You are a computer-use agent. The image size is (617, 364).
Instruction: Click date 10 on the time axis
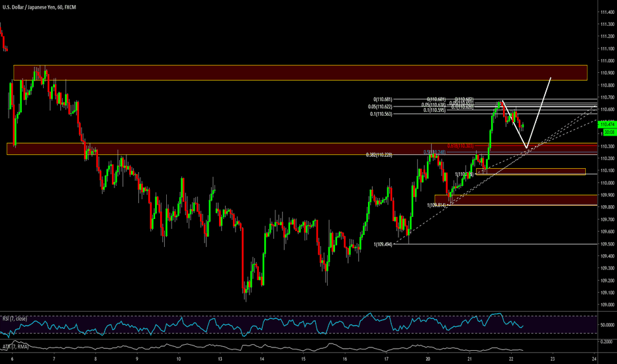(178, 359)
